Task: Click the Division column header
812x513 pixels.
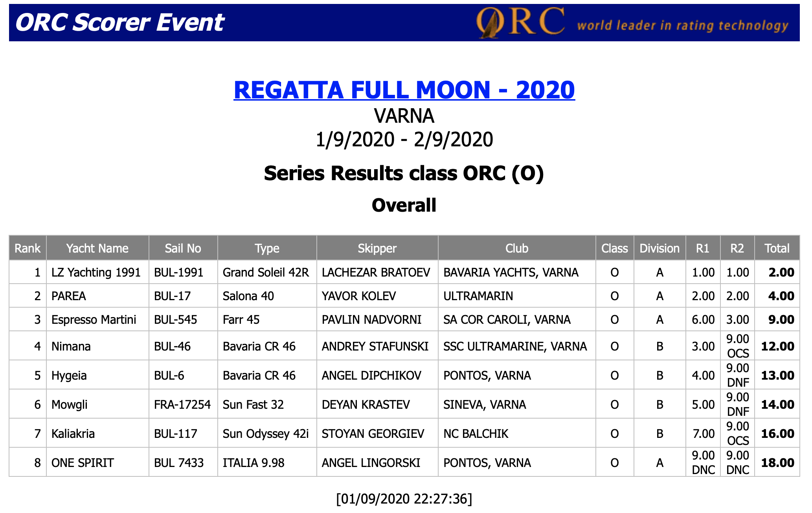Action: (660, 248)
